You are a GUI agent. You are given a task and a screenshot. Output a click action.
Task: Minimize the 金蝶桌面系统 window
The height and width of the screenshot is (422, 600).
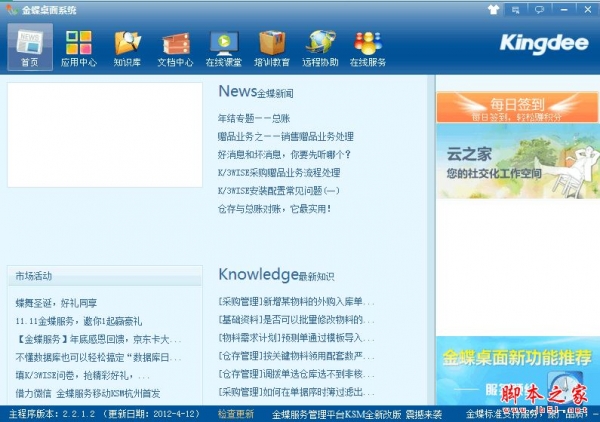564,10
